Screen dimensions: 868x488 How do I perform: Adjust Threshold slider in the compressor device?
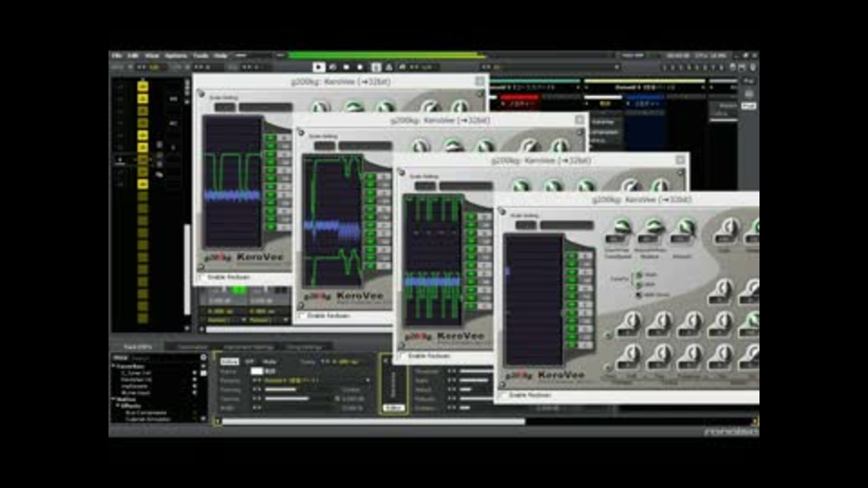pyautogui.click(x=476, y=371)
